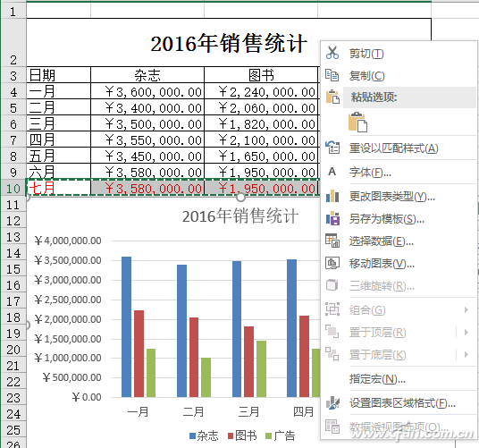Viewport: 479px width, 448px height.
Task: Click the chart's top-center resize handle
Action: [x=240, y=198]
